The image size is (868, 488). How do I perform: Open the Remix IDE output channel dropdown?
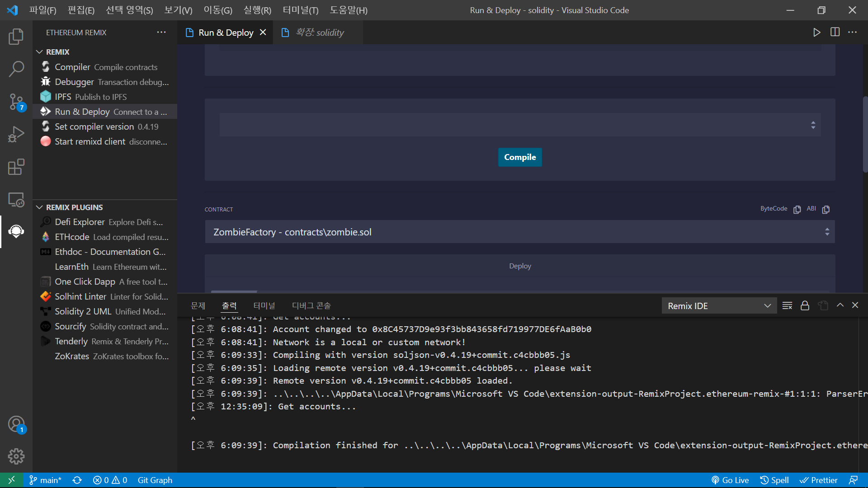click(719, 305)
